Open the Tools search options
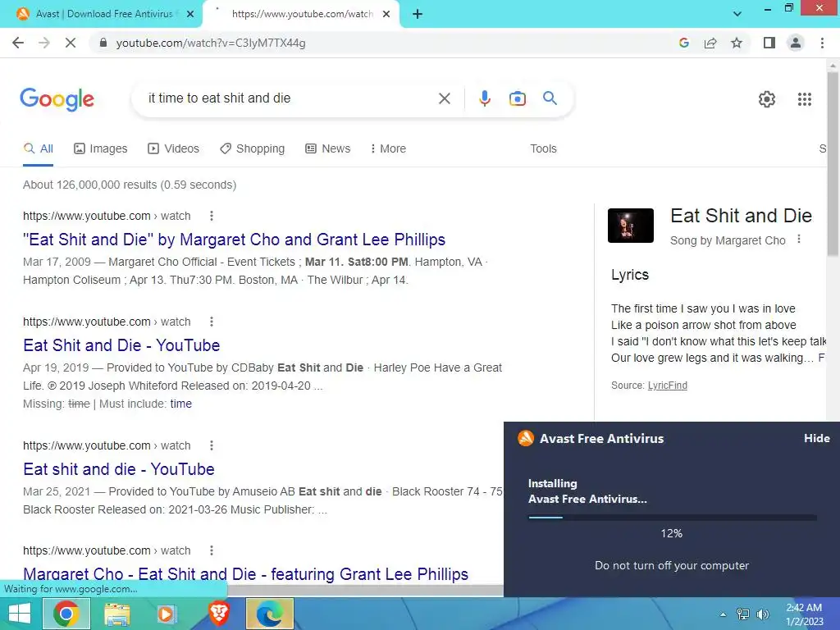The height and width of the screenshot is (630, 840). pyautogui.click(x=543, y=148)
